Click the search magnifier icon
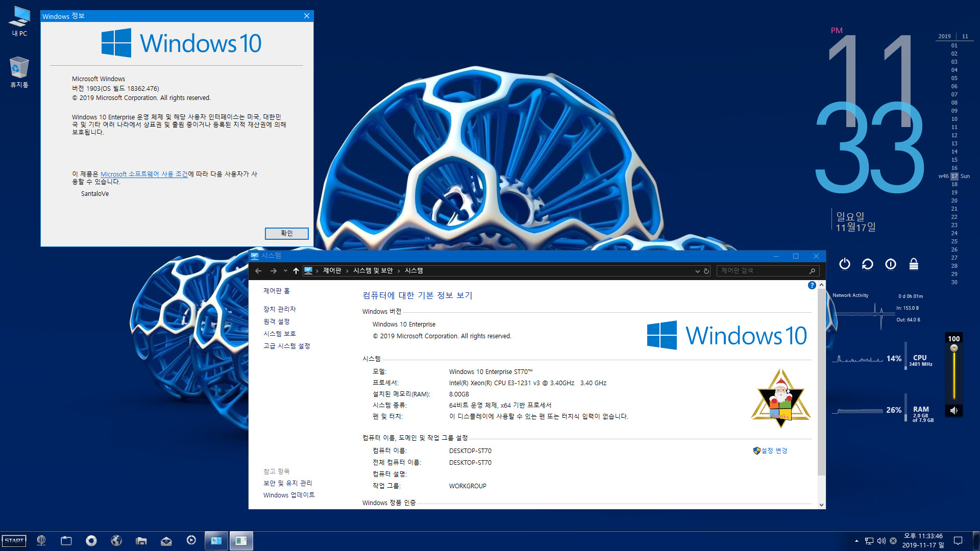Viewport: 980px width, 551px height. tap(812, 271)
